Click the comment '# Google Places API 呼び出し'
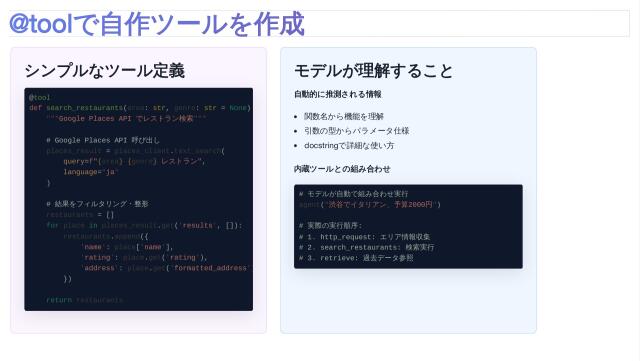640x361 pixels. [x=103, y=140]
